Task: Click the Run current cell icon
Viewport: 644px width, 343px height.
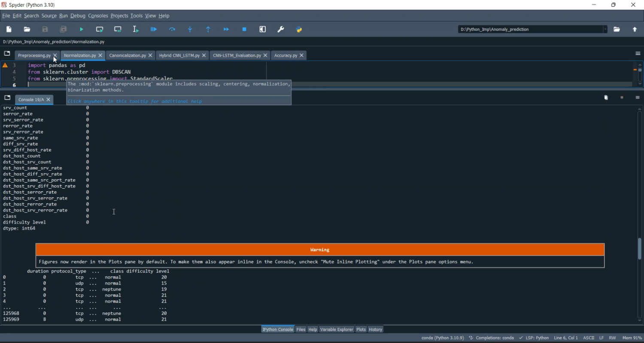Action: (x=100, y=30)
